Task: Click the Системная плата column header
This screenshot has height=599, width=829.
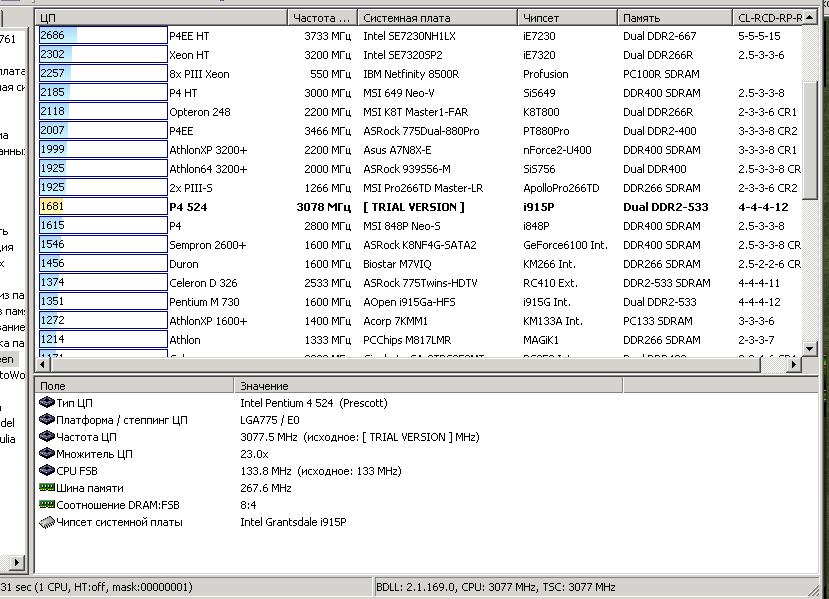Action: point(436,18)
